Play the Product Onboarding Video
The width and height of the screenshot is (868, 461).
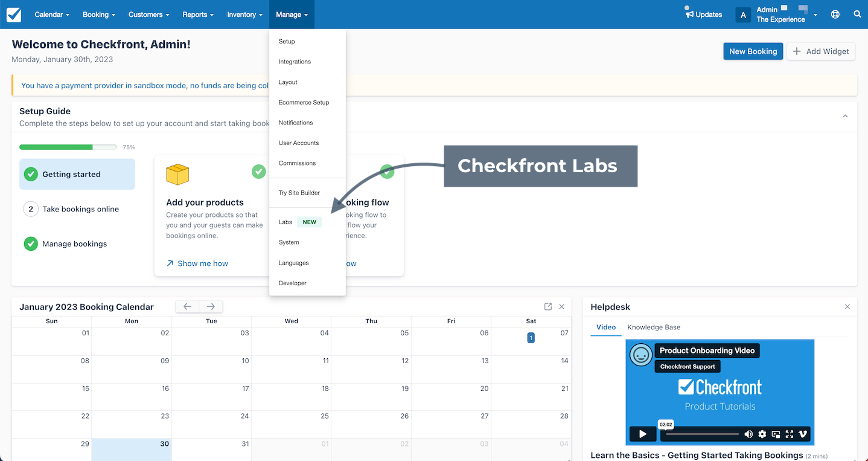(643, 434)
